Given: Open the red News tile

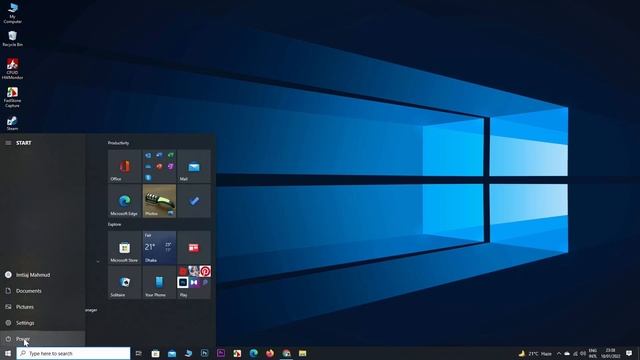Looking at the screenshot, I should point(194,248).
